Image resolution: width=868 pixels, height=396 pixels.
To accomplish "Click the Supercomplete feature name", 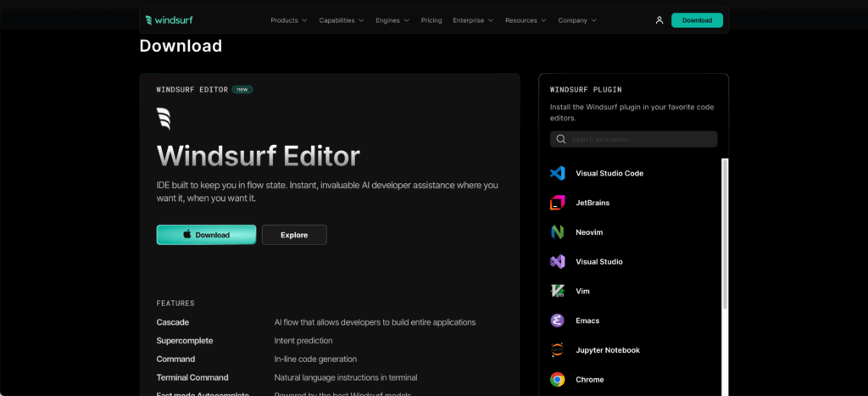I will (185, 341).
